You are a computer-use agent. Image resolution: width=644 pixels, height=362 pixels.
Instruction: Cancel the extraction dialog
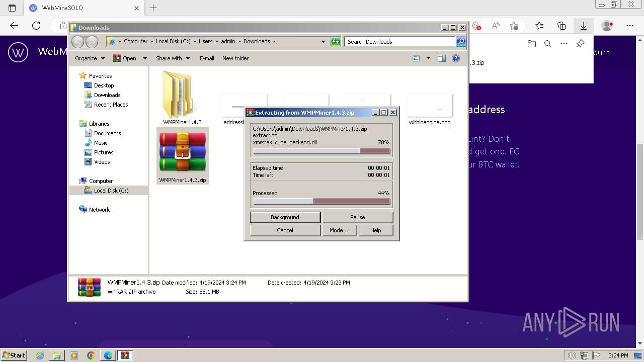[285, 230]
